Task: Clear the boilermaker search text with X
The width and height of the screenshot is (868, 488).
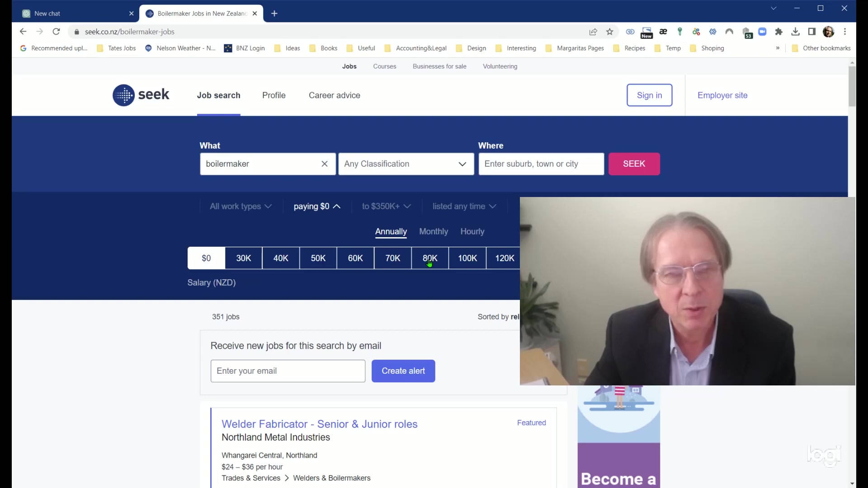Action: [325, 164]
